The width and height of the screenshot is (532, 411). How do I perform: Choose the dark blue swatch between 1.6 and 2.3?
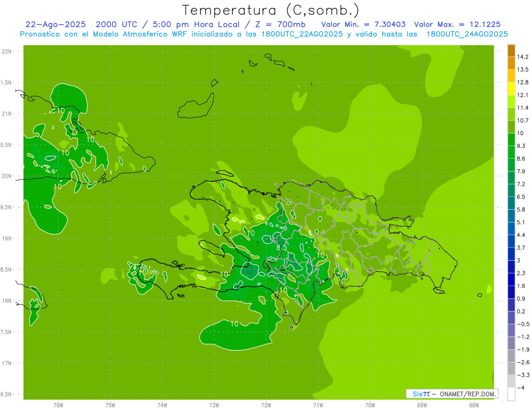point(511,279)
